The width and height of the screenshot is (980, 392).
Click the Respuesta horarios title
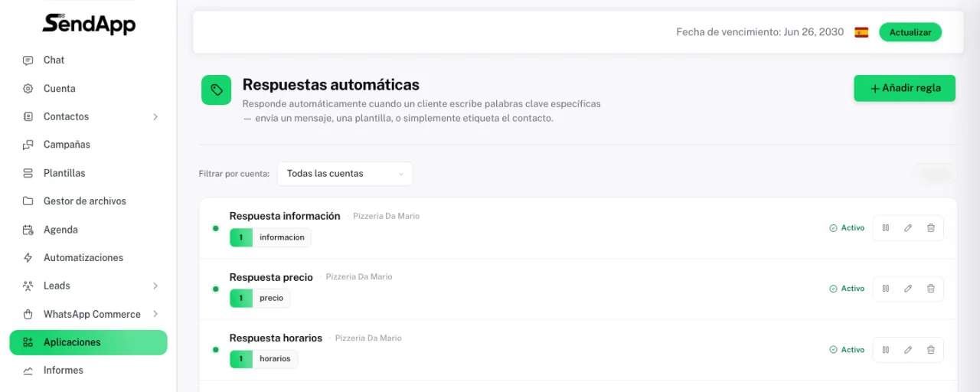(x=276, y=338)
